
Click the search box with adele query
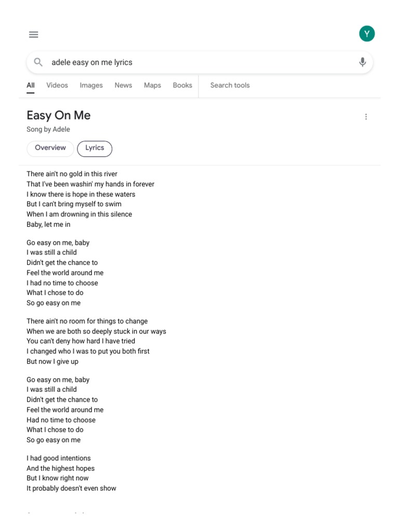197,62
